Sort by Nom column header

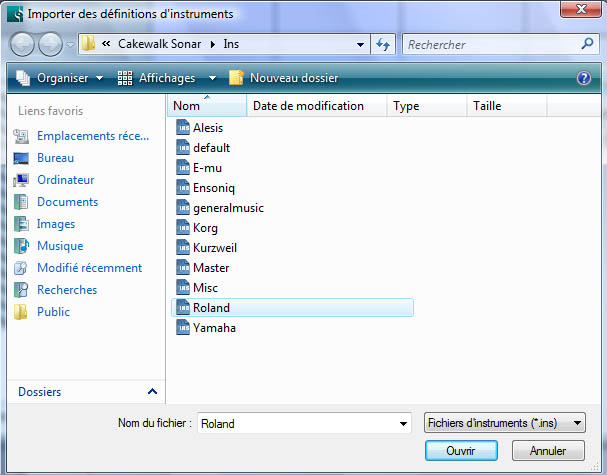click(x=207, y=106)
